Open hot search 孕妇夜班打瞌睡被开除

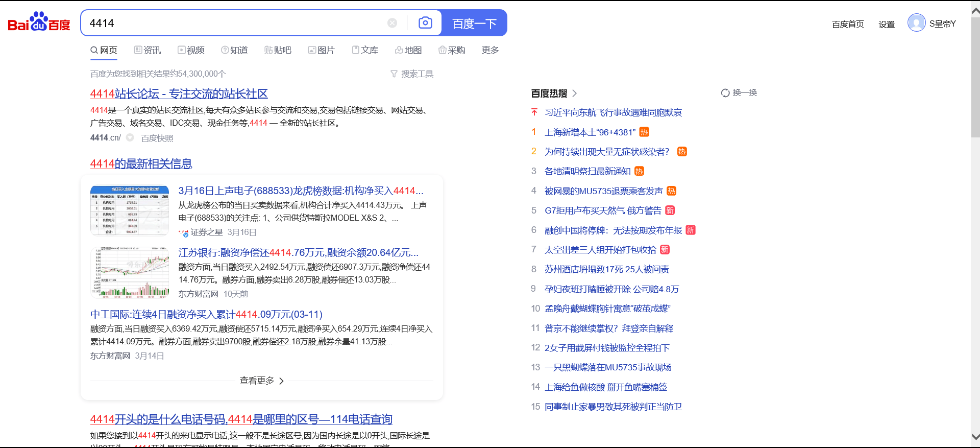tap(612, 289)
